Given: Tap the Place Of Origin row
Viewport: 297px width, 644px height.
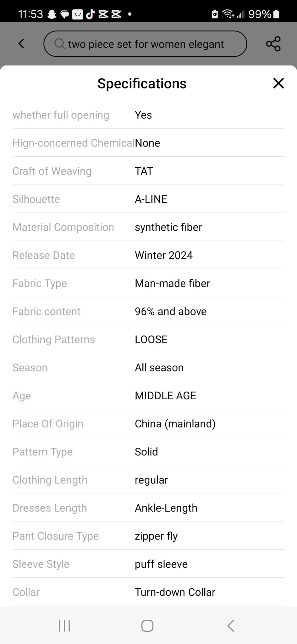Looking at the screenshot, I should point(148,424).
